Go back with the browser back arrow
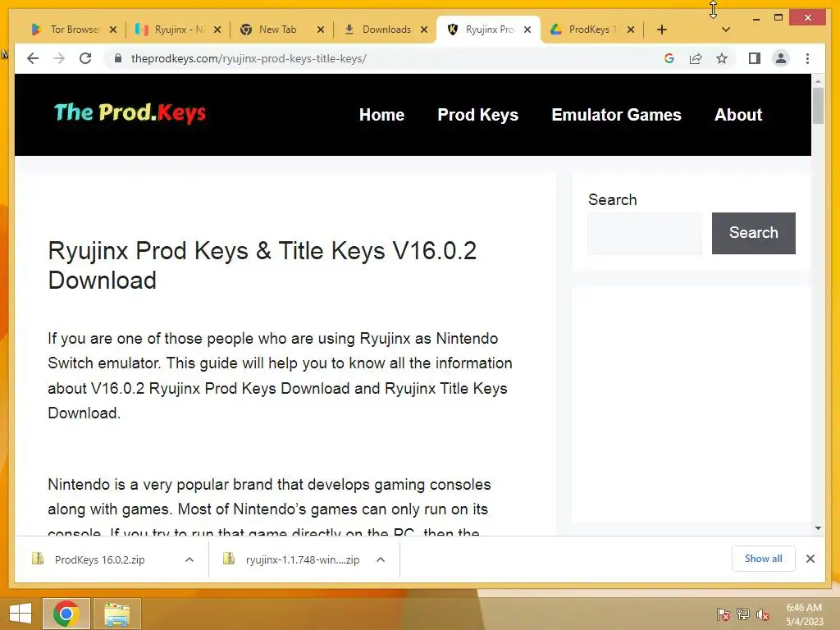The image size is (840, 630). click(x=33, y=58)
